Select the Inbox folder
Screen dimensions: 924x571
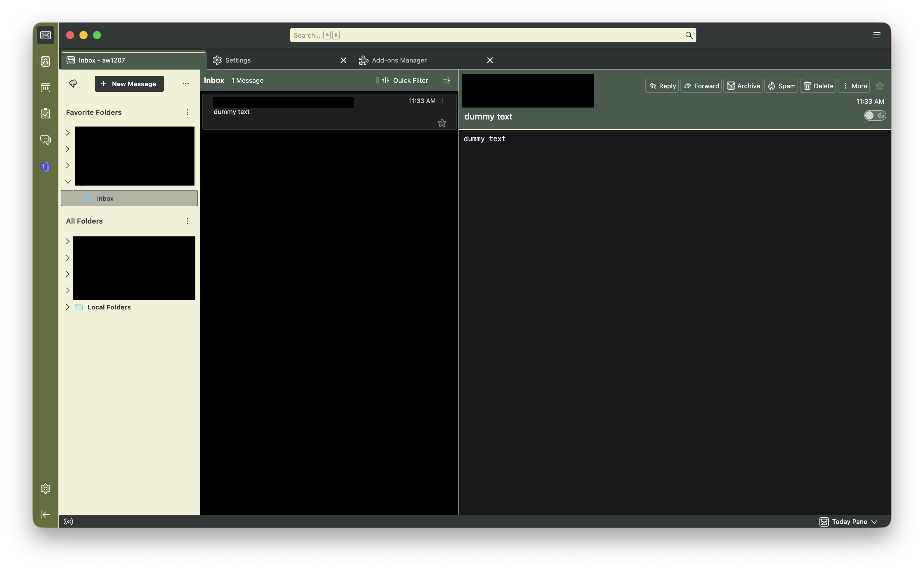(129, 198)
